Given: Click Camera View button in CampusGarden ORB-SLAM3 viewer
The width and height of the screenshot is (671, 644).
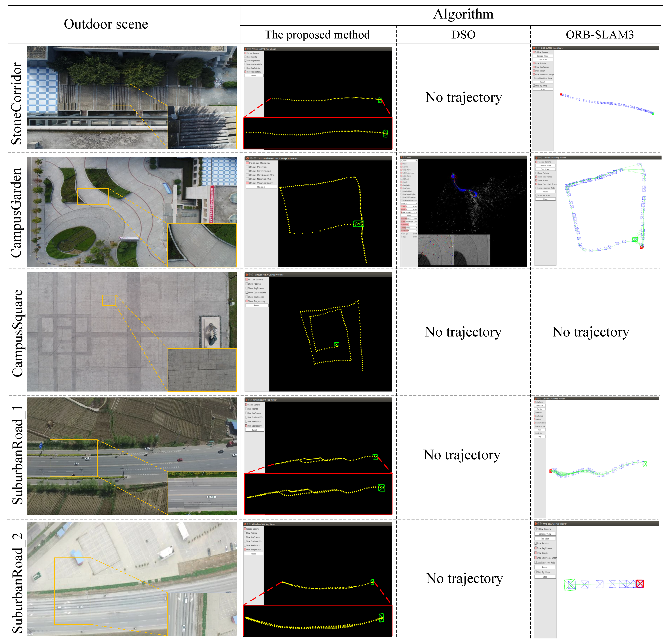Looking at the screenshot, I should tap(545, 166).
